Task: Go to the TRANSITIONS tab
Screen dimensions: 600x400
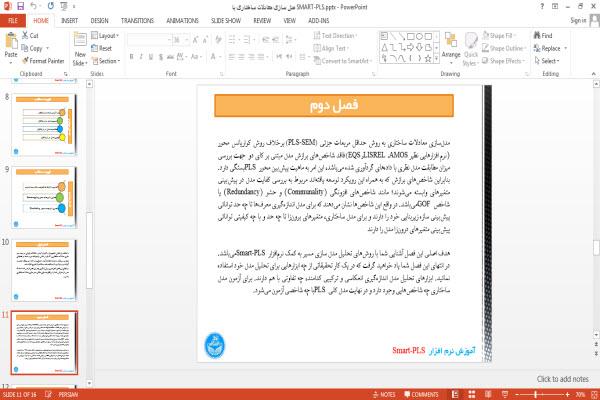Action: click(x=137, y=20)
